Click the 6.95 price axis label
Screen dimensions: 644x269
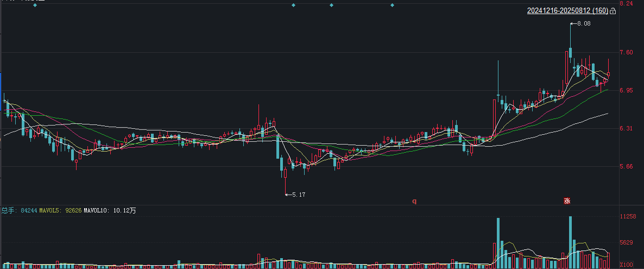point(626,90)
